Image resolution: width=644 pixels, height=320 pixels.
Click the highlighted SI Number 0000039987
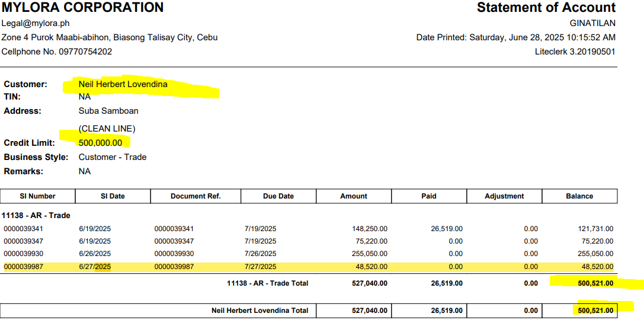pos(24,267)
